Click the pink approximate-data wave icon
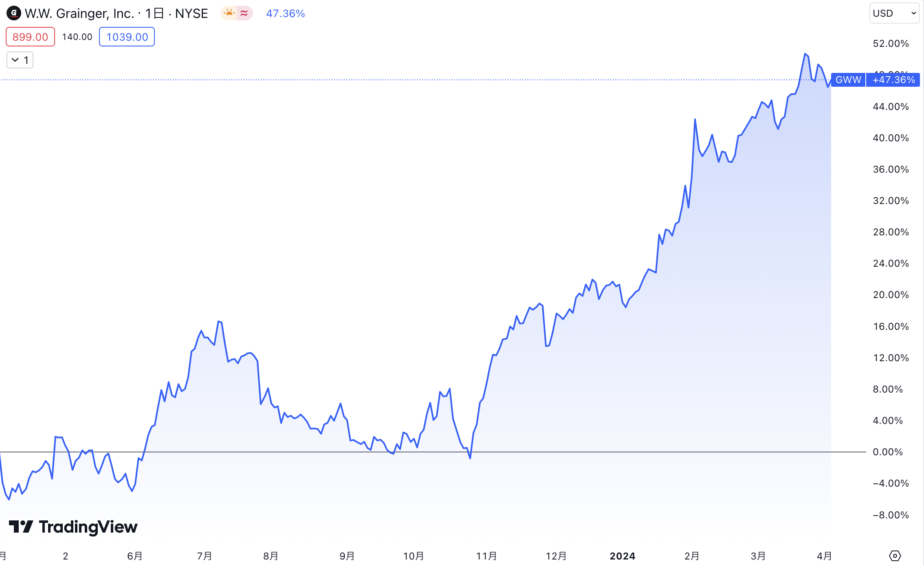This screenshot has width=924, height=566. pyautogui.click(x=244, y=13)
